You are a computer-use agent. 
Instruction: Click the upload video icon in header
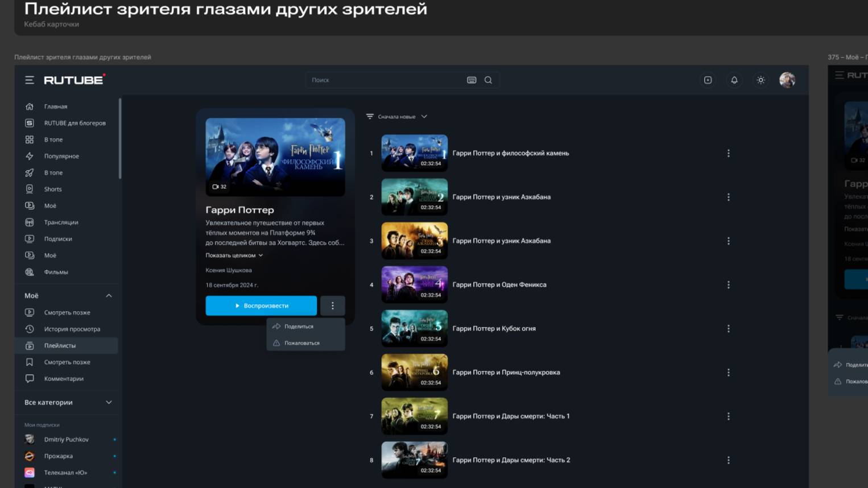pyautogui.click(x=708, y=80)
